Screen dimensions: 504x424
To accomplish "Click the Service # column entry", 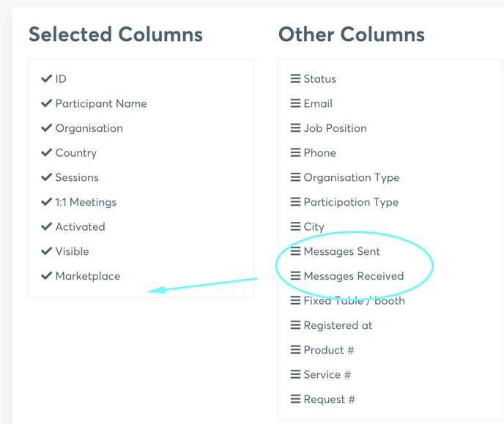I will [x=327, y=375].
